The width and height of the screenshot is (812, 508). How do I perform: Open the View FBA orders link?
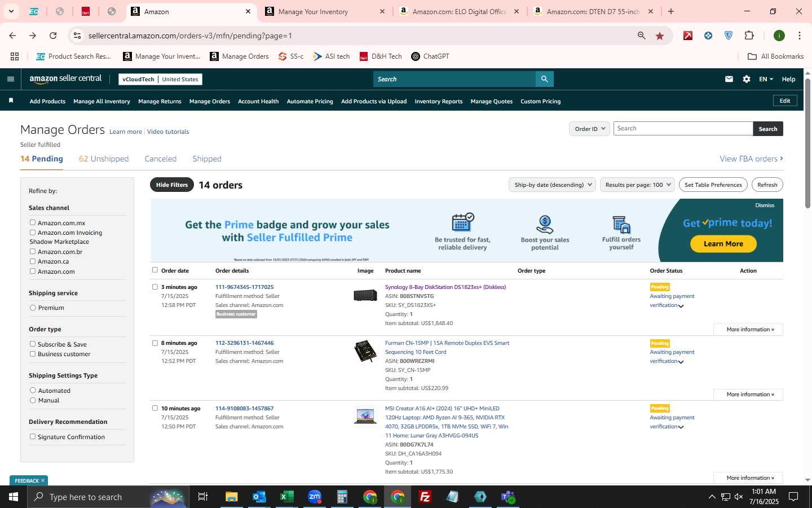coord(751,159)
